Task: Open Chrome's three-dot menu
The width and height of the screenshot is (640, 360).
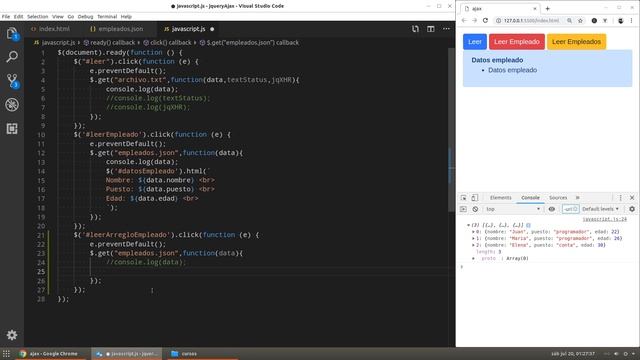Action: (x=631, y=20)
